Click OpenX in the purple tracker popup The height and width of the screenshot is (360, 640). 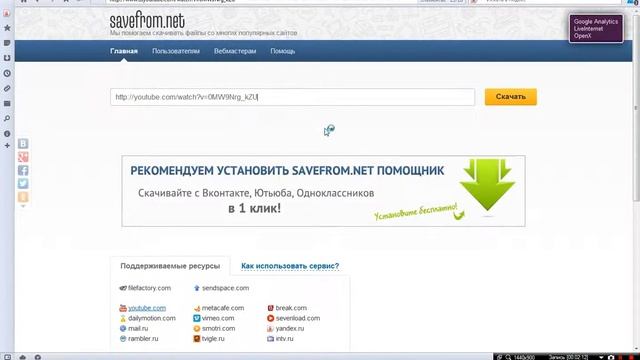pyautogui.click(x=582, y=36)
